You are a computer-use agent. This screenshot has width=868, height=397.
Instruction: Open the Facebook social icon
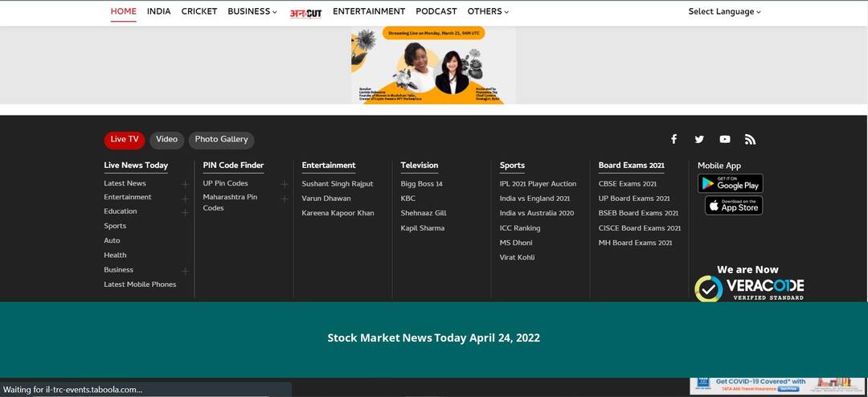(x=674, y=139)
